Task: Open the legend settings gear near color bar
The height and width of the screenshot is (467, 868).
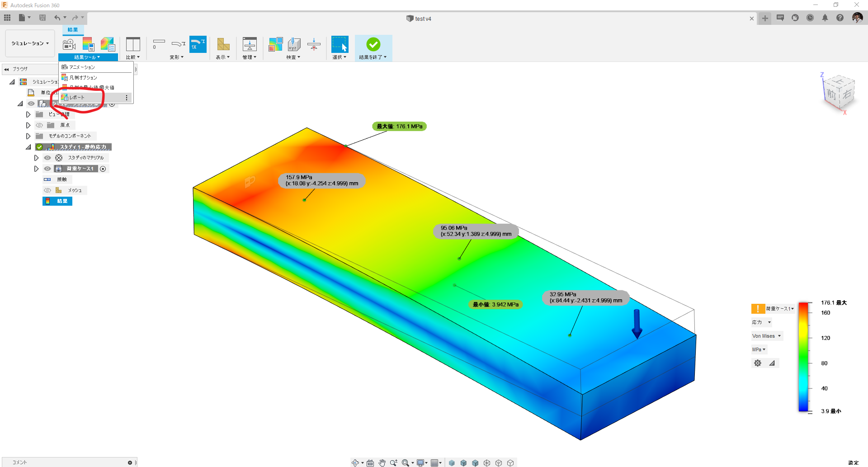Action: click(758, 363)
